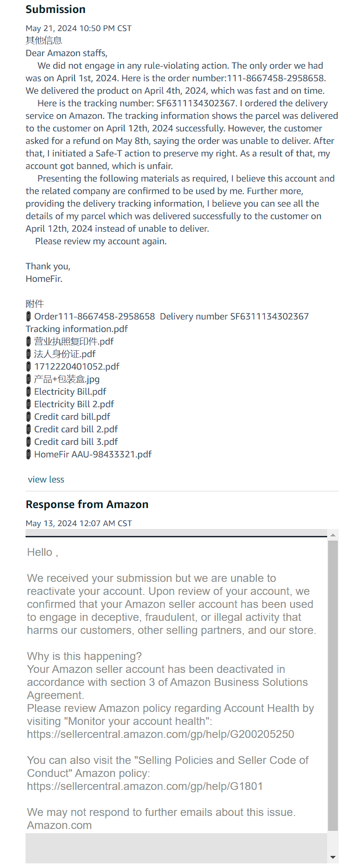Click paperclip icon next to 产品+包装盒.jpg

click(x=28, y=379)
